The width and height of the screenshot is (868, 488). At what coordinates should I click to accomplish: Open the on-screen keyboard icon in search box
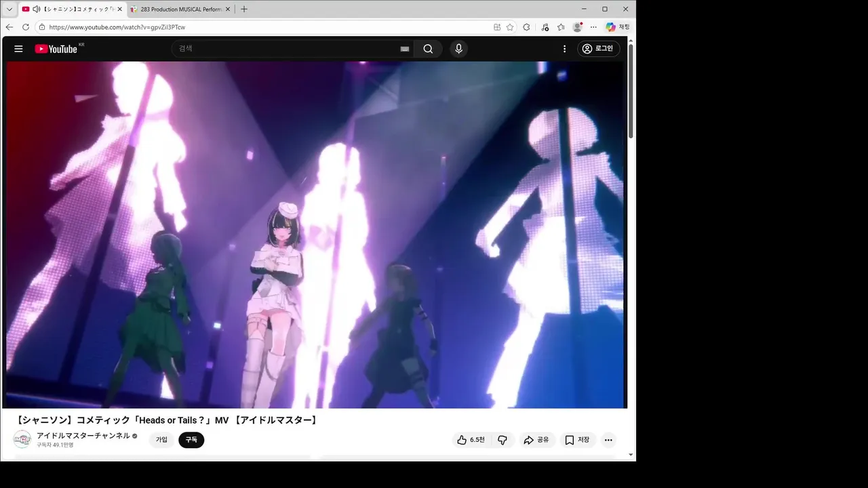point(405,49)
